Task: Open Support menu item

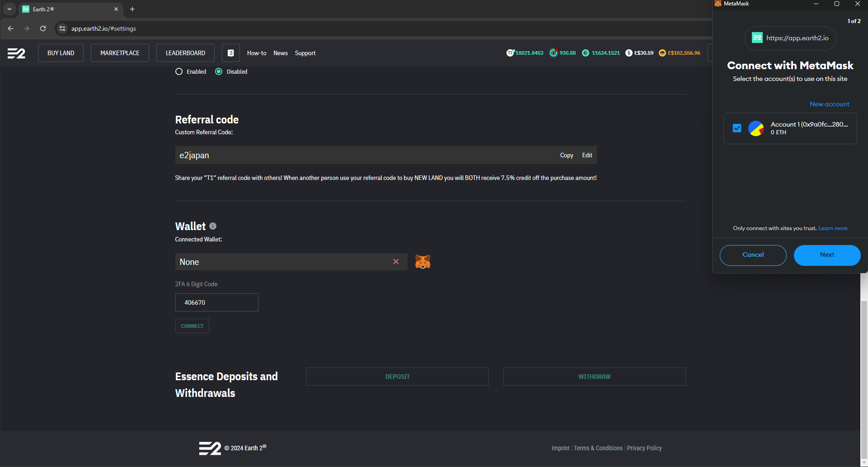Action: coord(305,53)
